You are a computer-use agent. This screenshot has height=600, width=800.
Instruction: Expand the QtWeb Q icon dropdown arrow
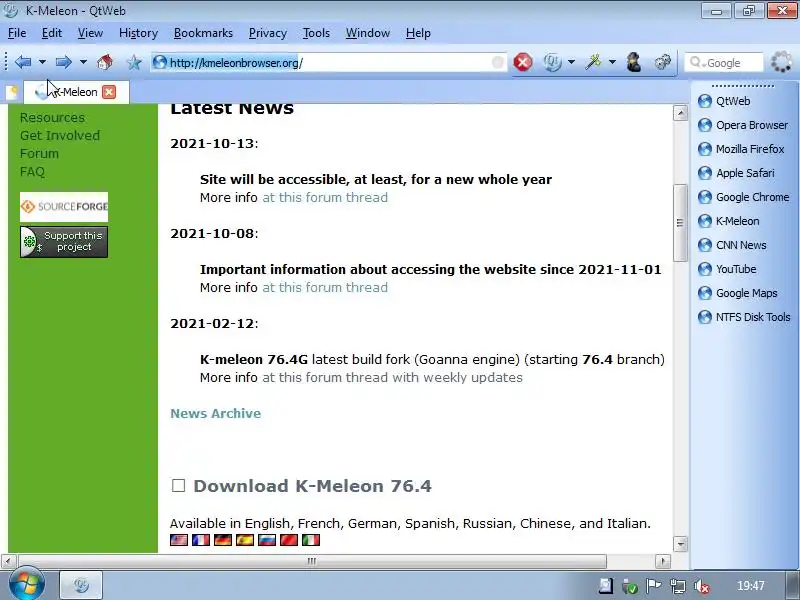pos(571,62)
